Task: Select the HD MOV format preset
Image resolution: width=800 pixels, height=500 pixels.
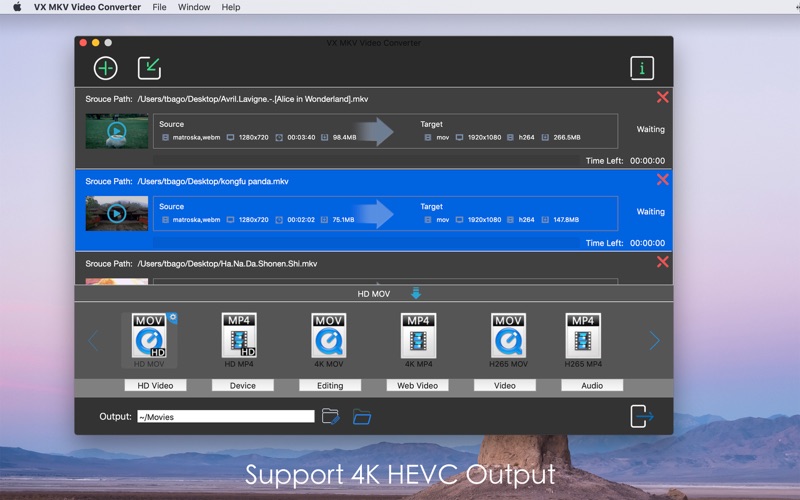Action: tap(149, 340)
